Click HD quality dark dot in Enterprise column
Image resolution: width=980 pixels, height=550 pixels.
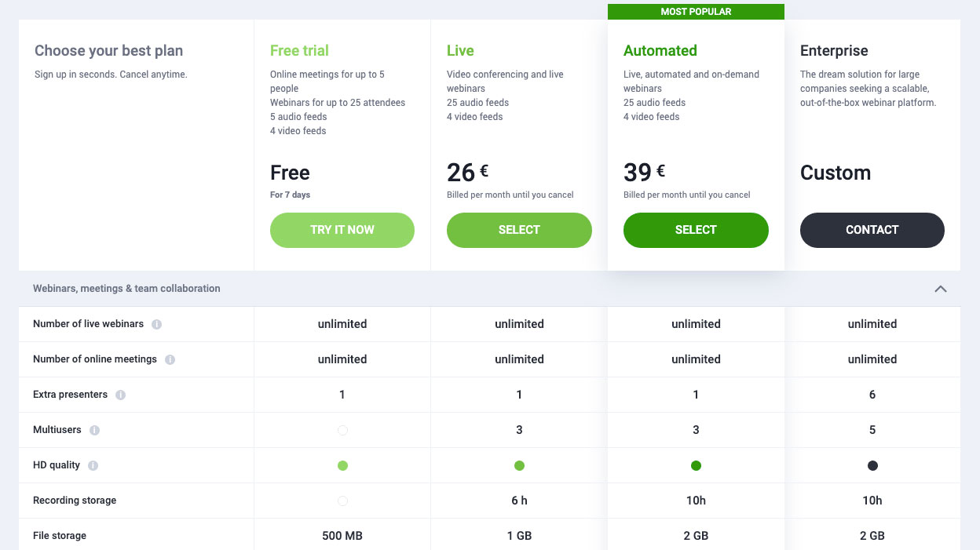pos(872,465)
